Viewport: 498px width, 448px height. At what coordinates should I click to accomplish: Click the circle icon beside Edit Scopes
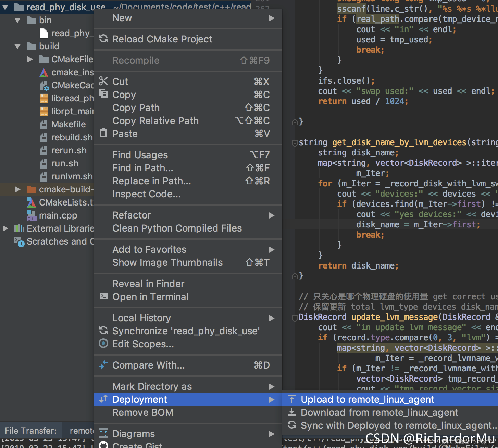click(103, 343)
